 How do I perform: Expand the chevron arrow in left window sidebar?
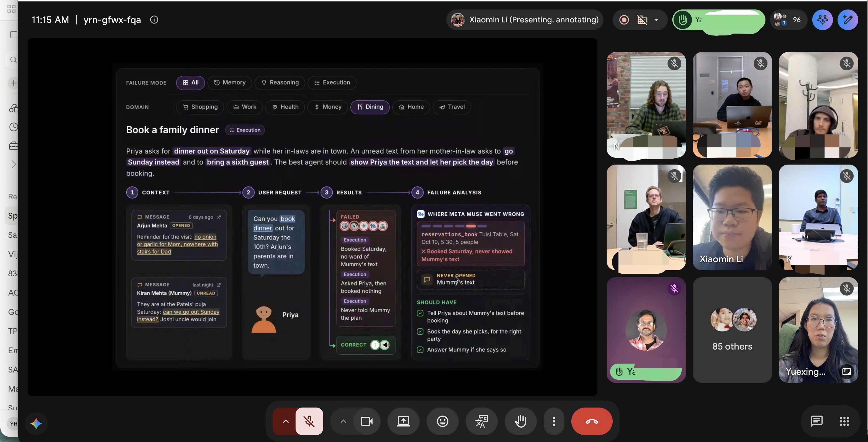[x=13, y=164]
